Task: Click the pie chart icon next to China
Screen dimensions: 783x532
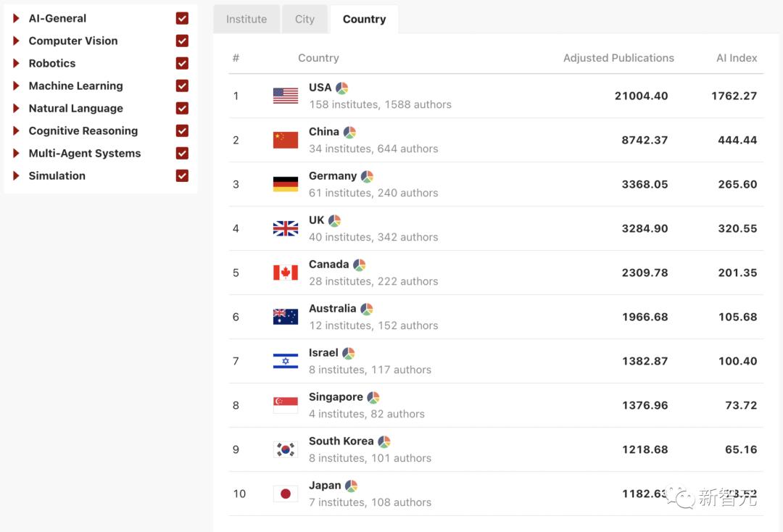Action: pos(349,133)
